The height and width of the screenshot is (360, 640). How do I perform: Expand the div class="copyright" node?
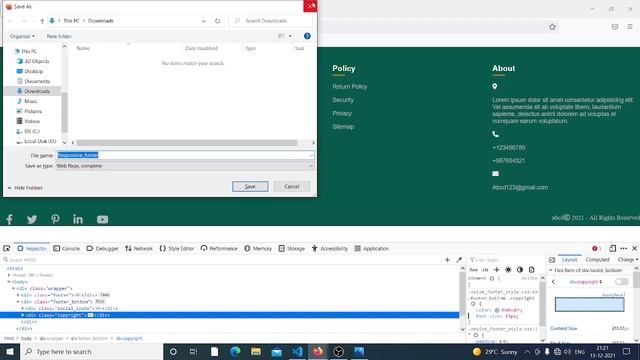tap(22, 315)
